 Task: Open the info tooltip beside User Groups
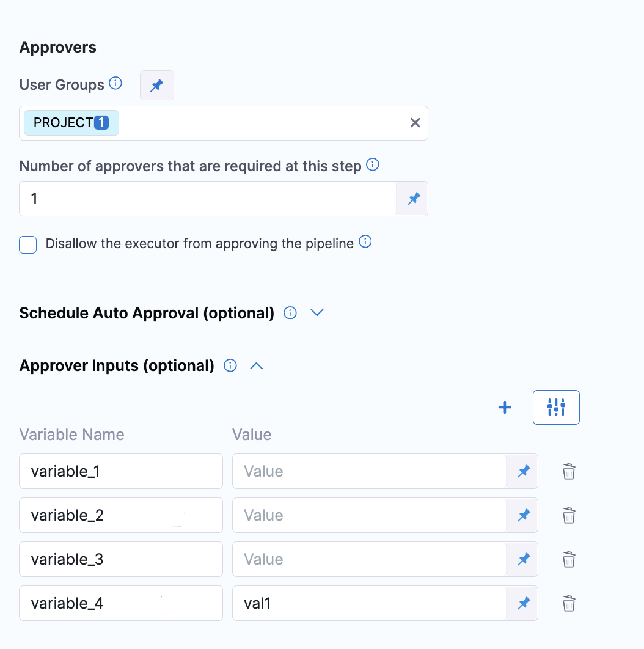pyautogui.click(x=115, y=83)
